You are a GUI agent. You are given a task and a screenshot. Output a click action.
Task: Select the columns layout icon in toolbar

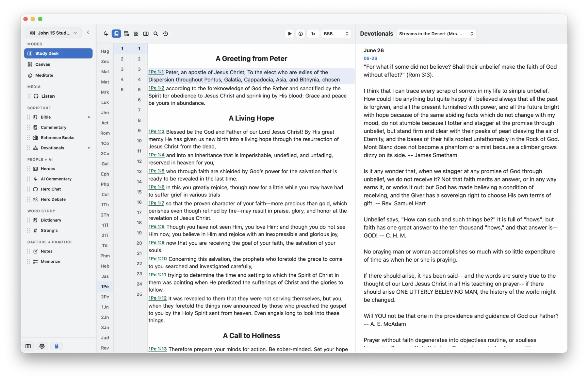coord(146,34)
